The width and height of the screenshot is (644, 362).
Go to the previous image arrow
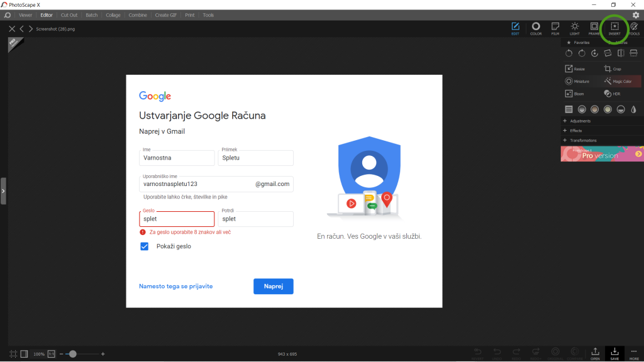[x=22, y=29]
